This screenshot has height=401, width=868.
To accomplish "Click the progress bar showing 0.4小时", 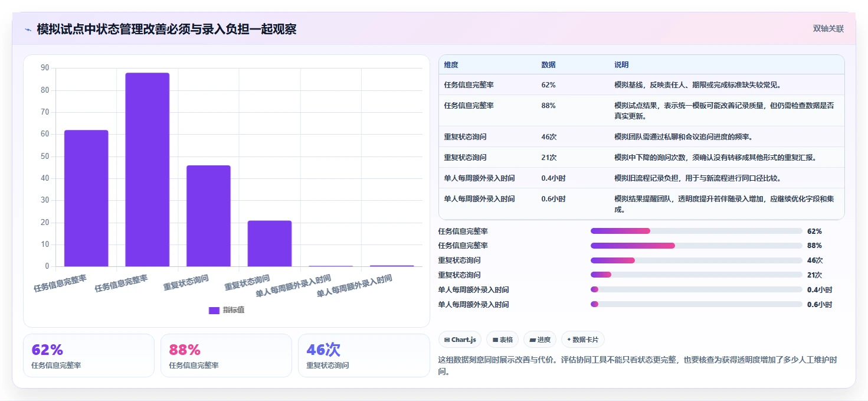I will coord(697,289).
